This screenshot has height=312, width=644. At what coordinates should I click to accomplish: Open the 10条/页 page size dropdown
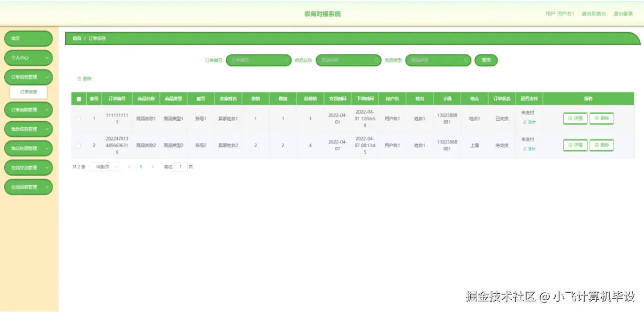(x=105, y=167)
